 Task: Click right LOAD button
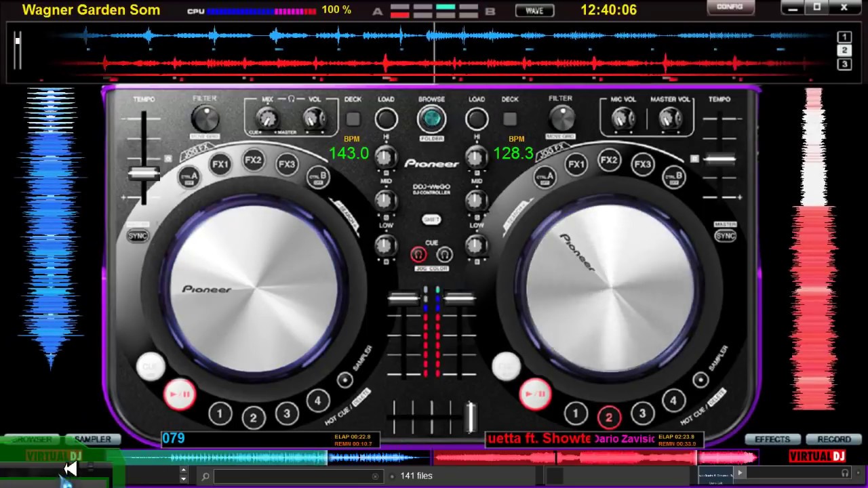(477, 119)
